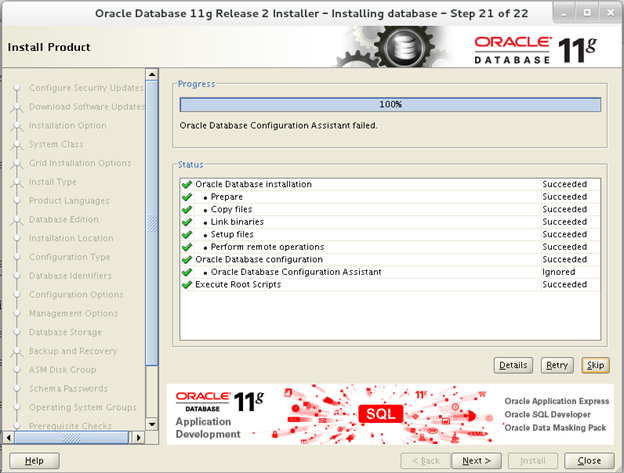This screenshot has height=473, width=624.
Task: Click the disabled Install button
Action: coord(532,461)
